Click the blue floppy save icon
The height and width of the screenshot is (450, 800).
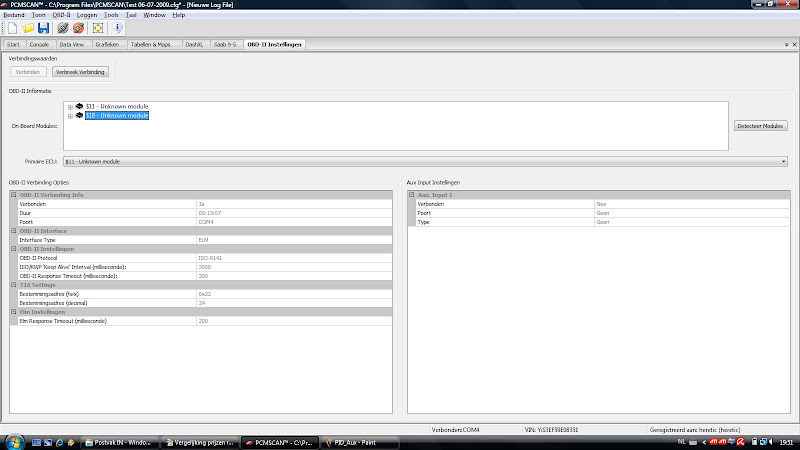coord(44,28)
